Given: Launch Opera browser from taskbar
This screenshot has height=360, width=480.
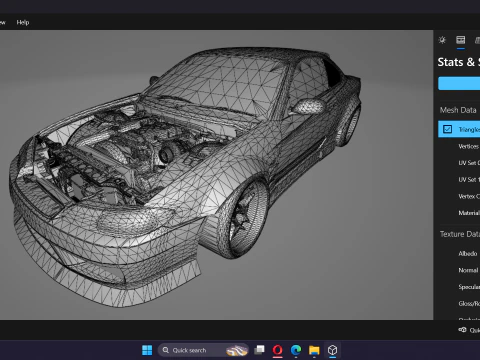Looking at the screenshot, I should [278, 350].
